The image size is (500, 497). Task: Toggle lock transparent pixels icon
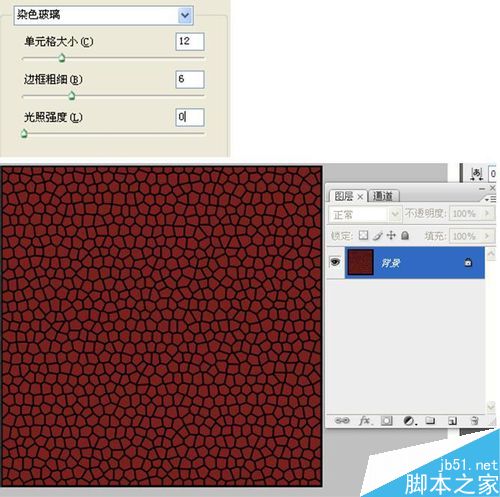pos(363,235)
